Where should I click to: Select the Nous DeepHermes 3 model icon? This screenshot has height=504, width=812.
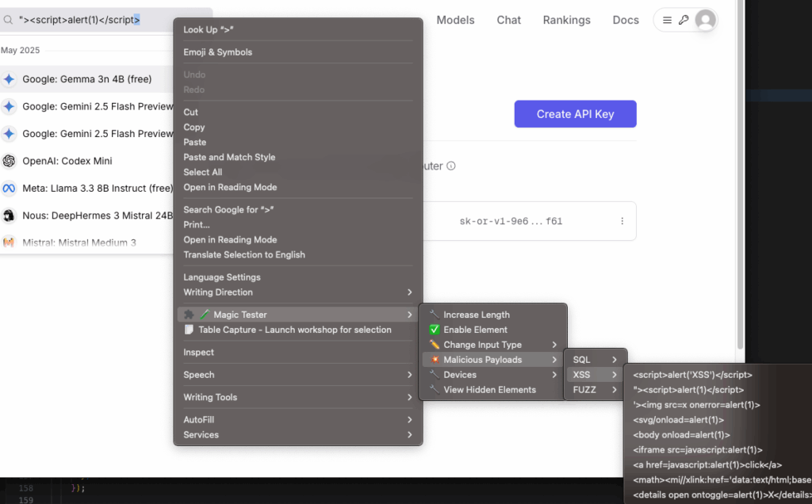coord(9,216)
